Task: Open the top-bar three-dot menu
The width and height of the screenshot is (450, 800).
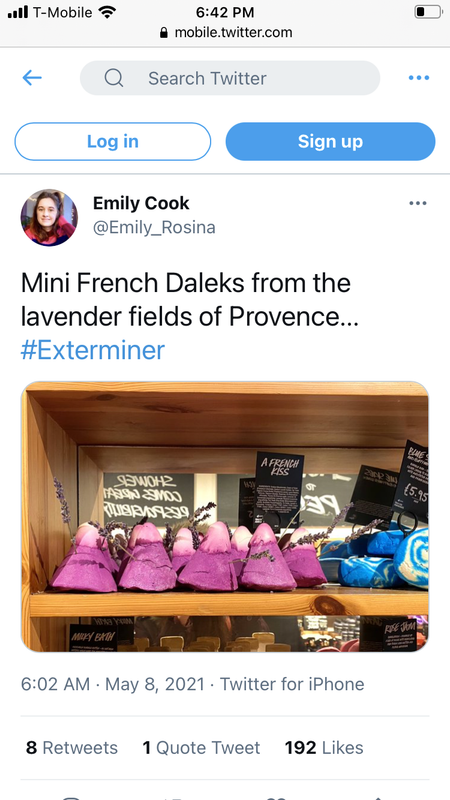Action: coord(419,78)
